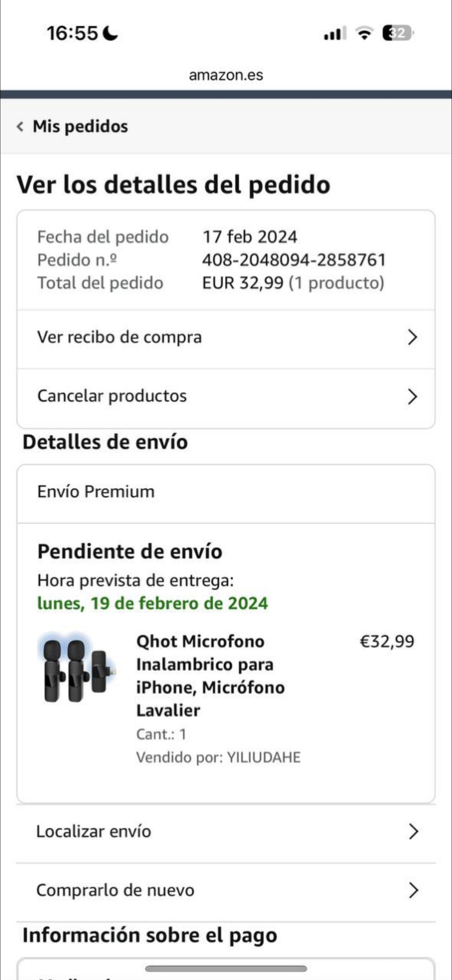
Task: Tap the back chevron beside Mis pedidos
Action: tap(20, 127)
